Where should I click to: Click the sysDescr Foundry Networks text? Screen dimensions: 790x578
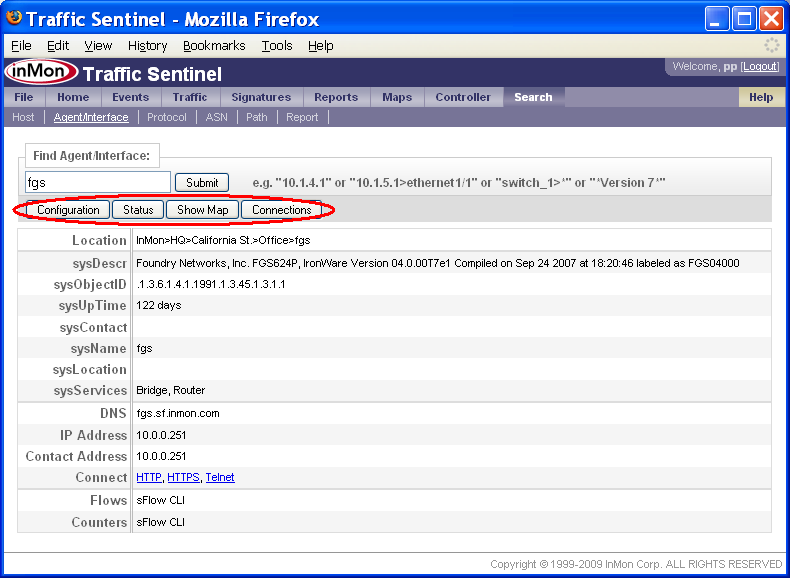click(x=438, y=263)
